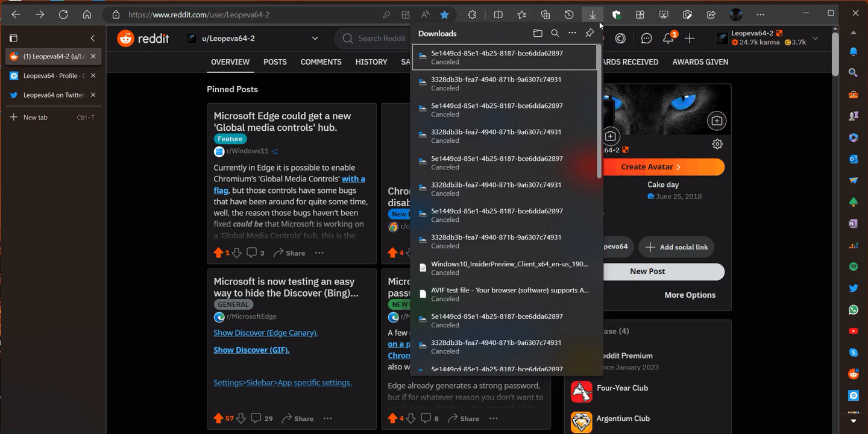Open the downloads folder icon

(538, 34)
